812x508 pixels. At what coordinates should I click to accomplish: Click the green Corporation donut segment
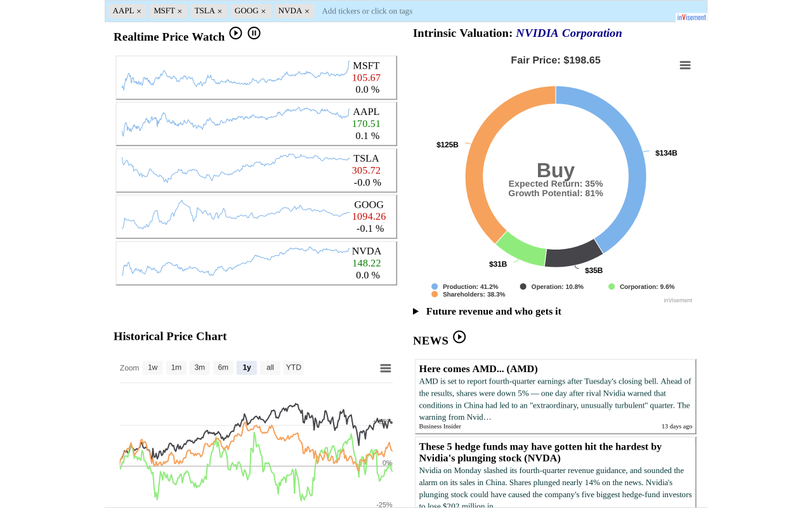(523, 249)
